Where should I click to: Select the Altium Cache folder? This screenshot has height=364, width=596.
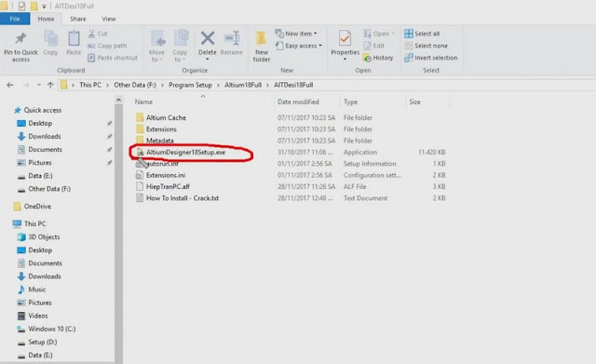point(166,118)
